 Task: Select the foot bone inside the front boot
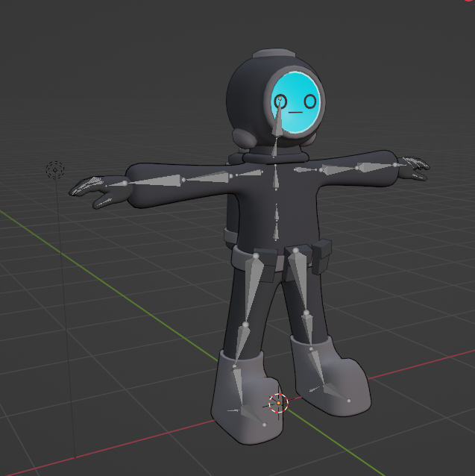pos(238,386)
